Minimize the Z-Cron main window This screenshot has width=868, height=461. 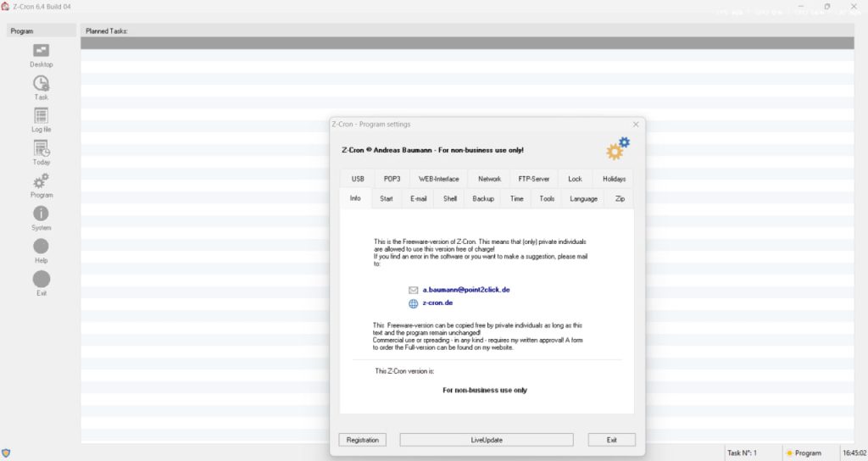coord(800,7)
